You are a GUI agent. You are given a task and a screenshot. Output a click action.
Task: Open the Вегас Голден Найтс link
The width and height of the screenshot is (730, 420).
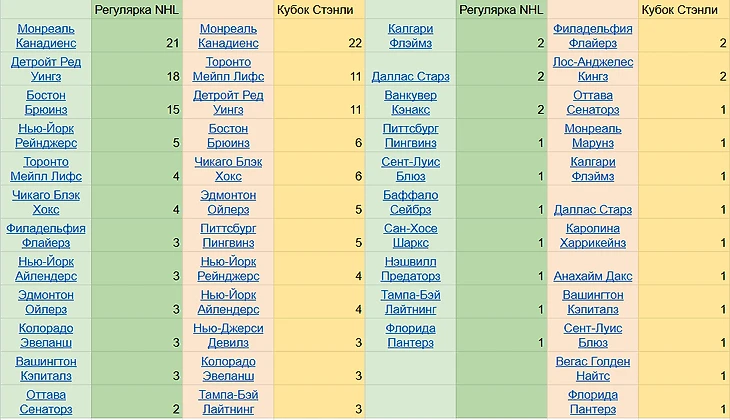593,369
